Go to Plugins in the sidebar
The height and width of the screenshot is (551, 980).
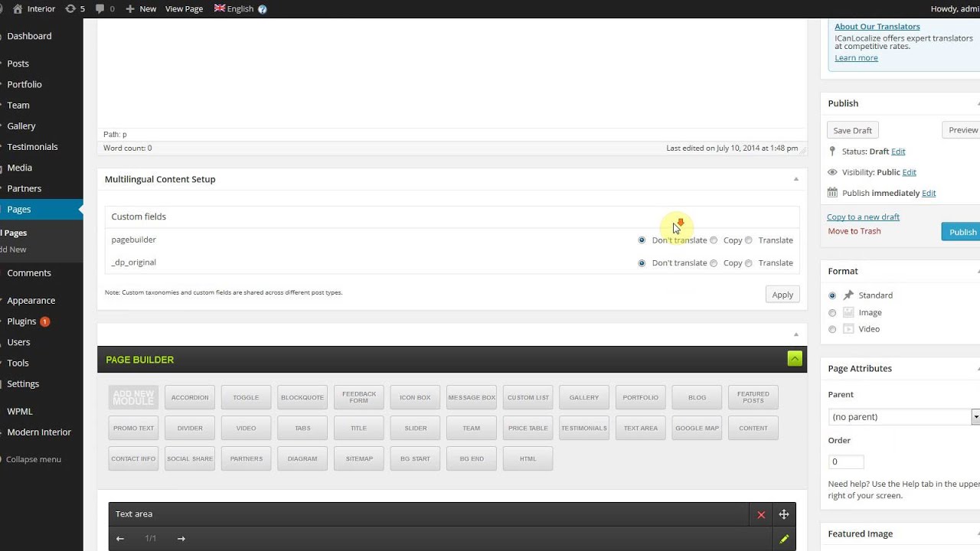(21, 321)
